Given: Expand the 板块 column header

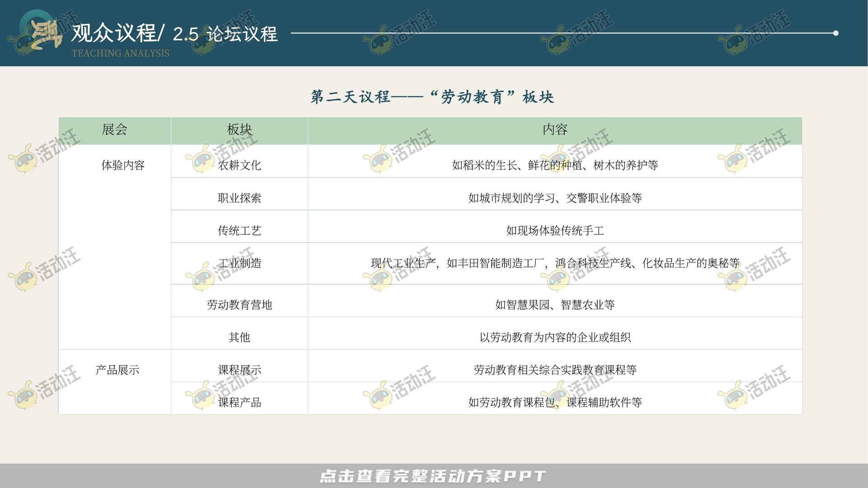Looking at the screenshot, I should (239, 130).
